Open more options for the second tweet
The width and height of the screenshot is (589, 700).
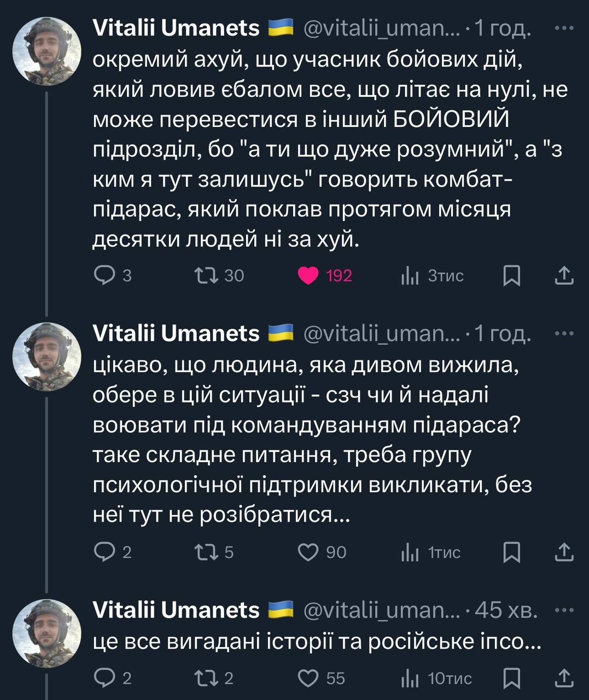coord(564,333)
